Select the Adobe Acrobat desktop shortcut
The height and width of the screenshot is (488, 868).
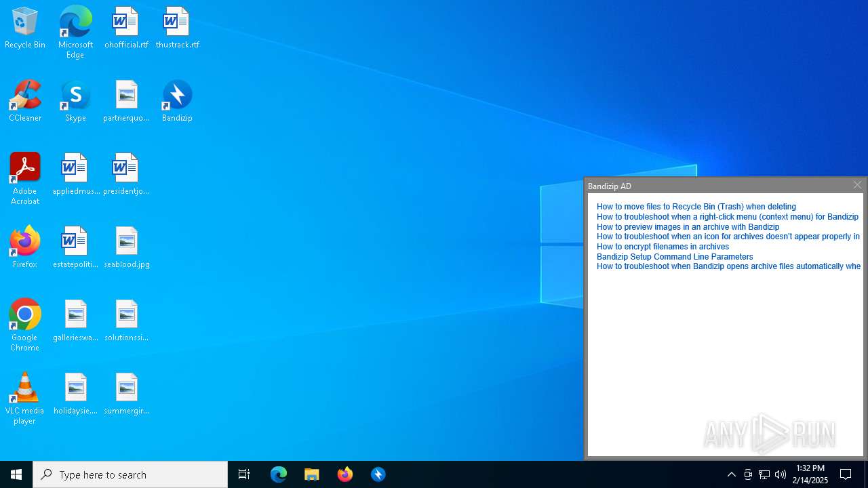coord(25,179)
